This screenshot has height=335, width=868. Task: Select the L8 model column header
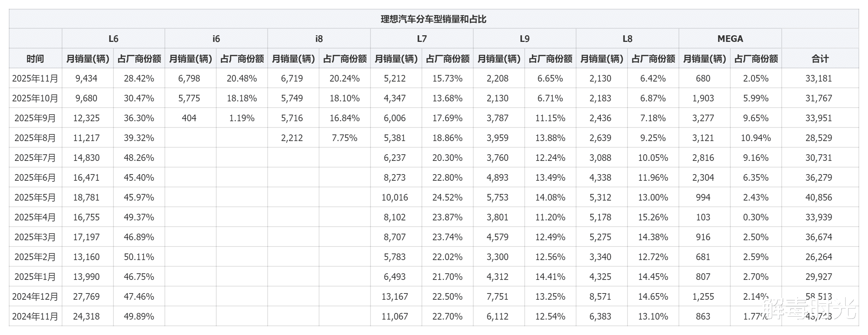628,39
